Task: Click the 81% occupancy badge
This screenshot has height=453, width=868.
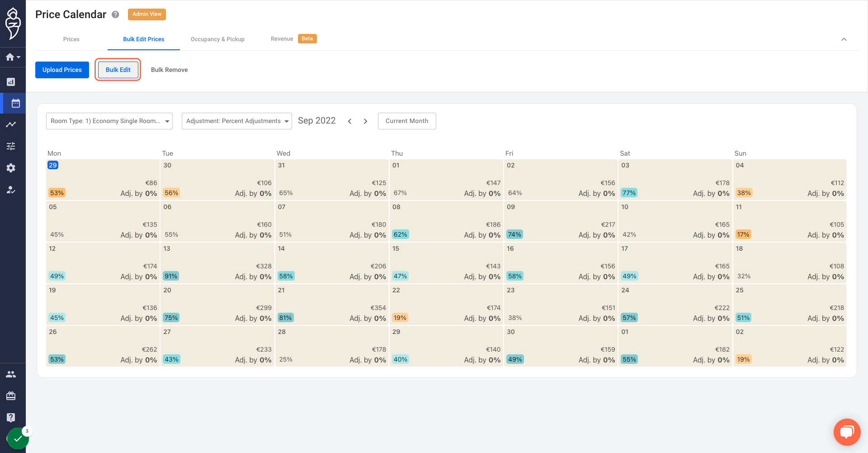Action: pyautogui.click(x=285, y=318)
